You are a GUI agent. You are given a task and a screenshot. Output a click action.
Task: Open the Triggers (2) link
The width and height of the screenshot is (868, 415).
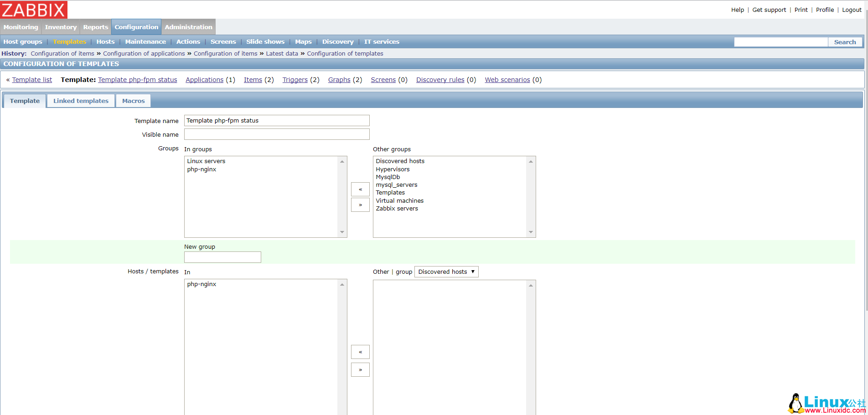(x=295, y=80)
